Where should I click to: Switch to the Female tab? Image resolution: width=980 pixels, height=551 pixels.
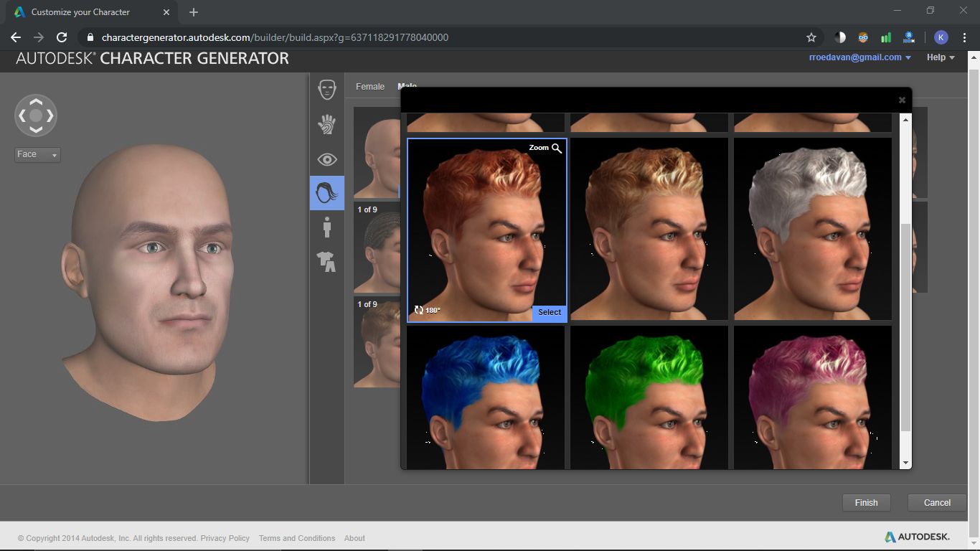click(370, 86)
